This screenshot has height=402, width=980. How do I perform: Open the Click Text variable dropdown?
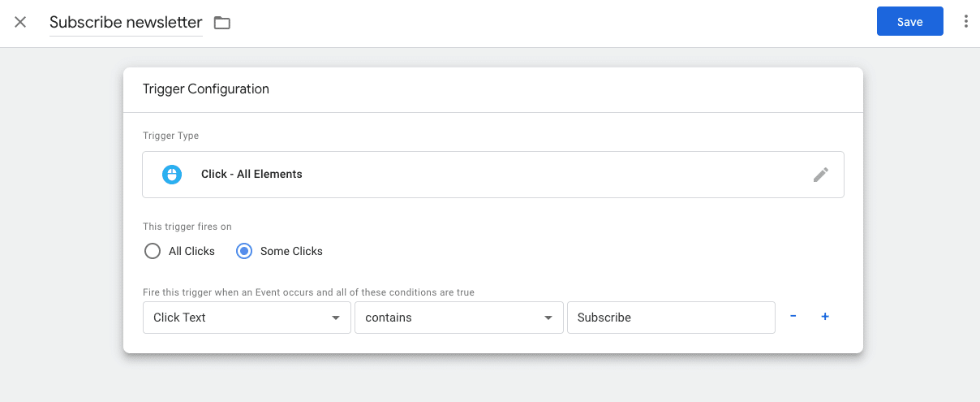247,318
